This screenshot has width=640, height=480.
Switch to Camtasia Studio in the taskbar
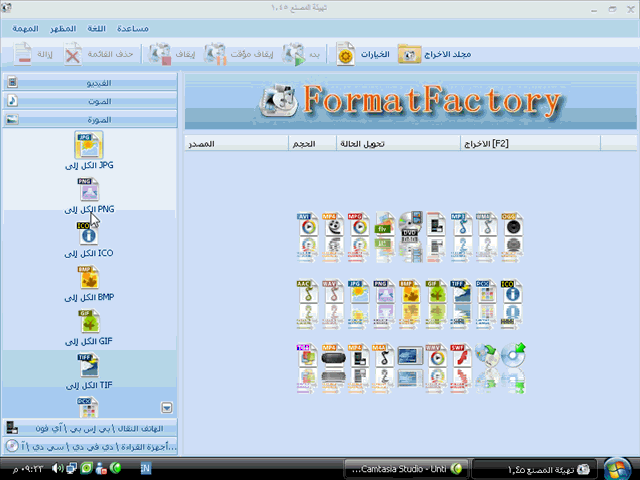[406, 469]
